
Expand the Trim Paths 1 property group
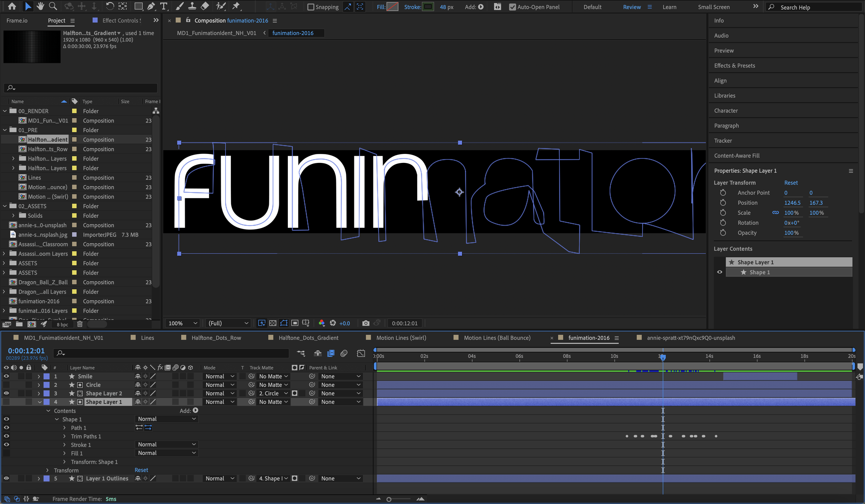(64, 437)
